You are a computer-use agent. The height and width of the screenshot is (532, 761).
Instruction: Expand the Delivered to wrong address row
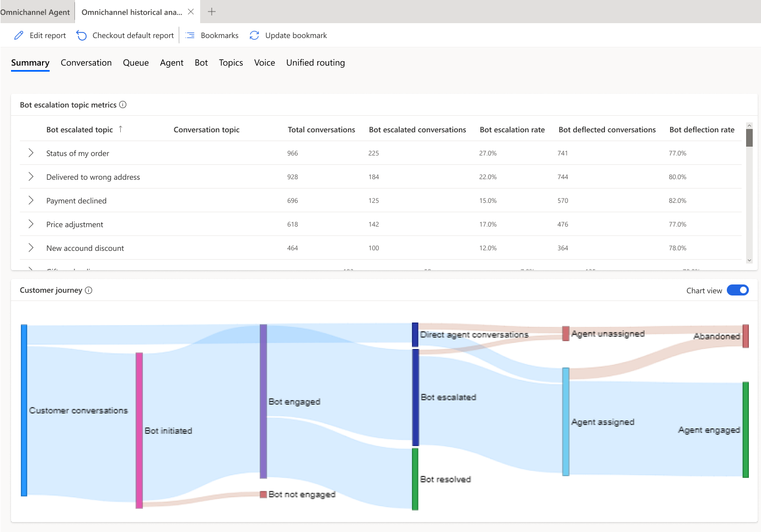[x=31, y=176]
